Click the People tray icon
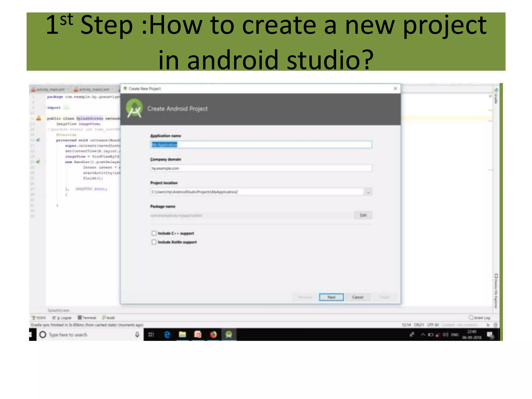The image size is (532, 399). coord(412,335)
